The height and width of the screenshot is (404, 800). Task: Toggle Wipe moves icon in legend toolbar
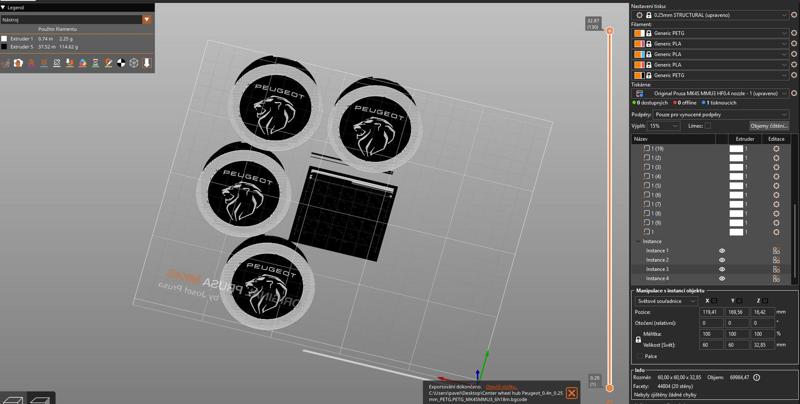(x=18, y=63)
